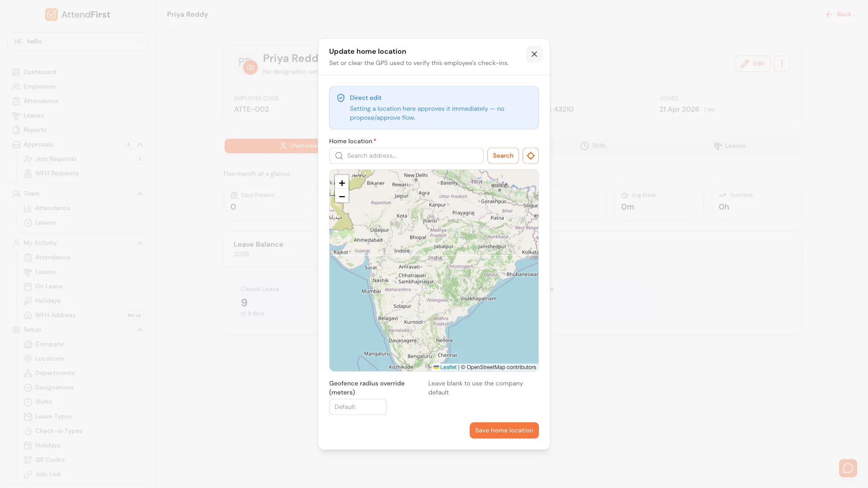This screenshot has height=488, width=868.
Task: Open Locations under Setup
Action: pyautogui.click(x=49, y=358)
